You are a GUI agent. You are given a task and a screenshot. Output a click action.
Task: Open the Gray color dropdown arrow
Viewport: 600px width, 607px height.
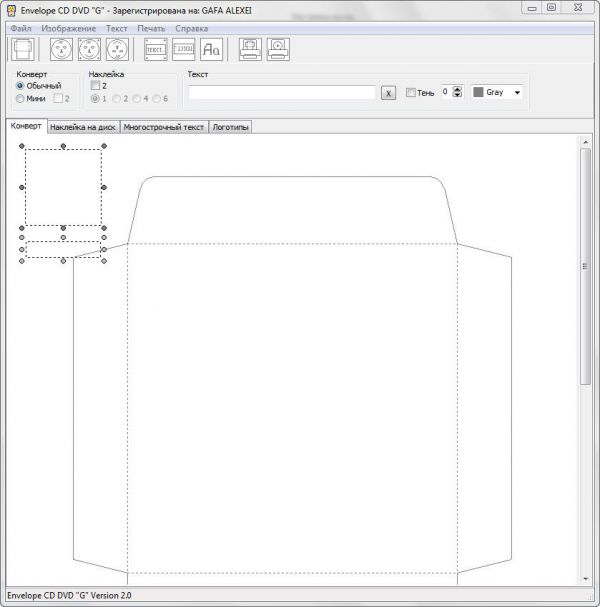517,93
